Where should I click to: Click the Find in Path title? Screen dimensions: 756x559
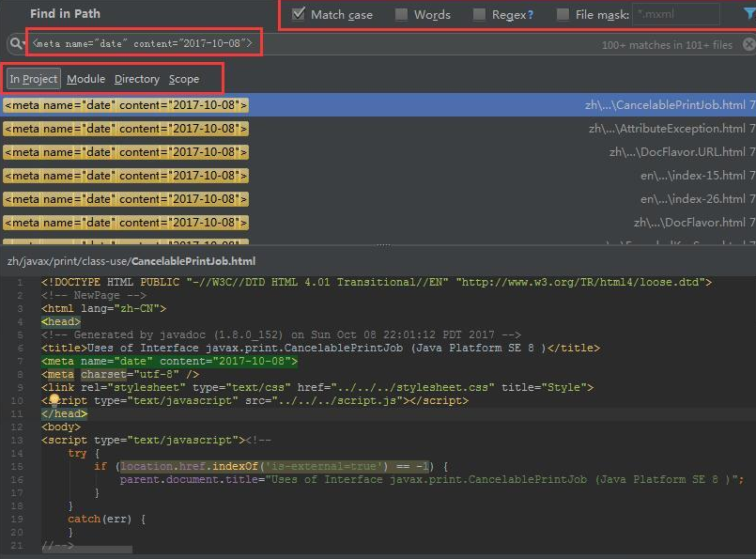[65, 13]
